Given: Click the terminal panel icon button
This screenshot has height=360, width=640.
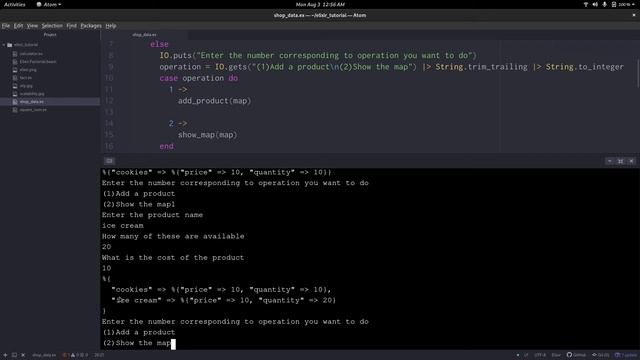Looking at the screenshot, I should pyautogui.click(x=109, y=161).
